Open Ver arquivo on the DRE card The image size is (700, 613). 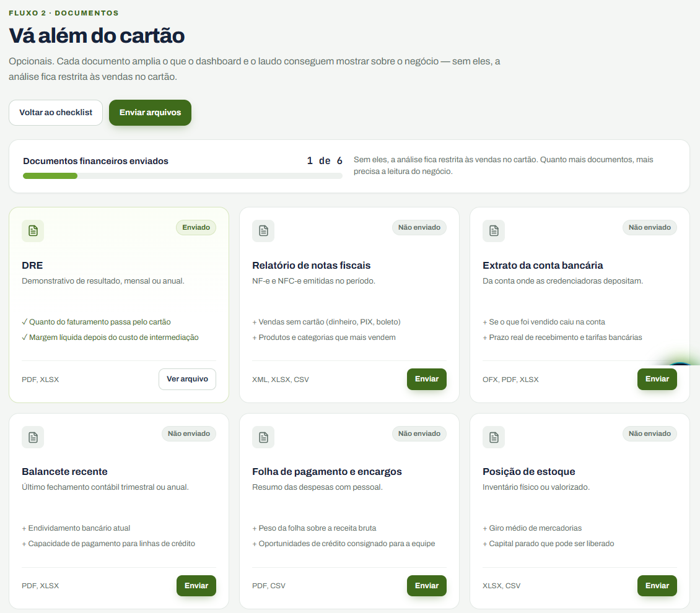(188, 379)
